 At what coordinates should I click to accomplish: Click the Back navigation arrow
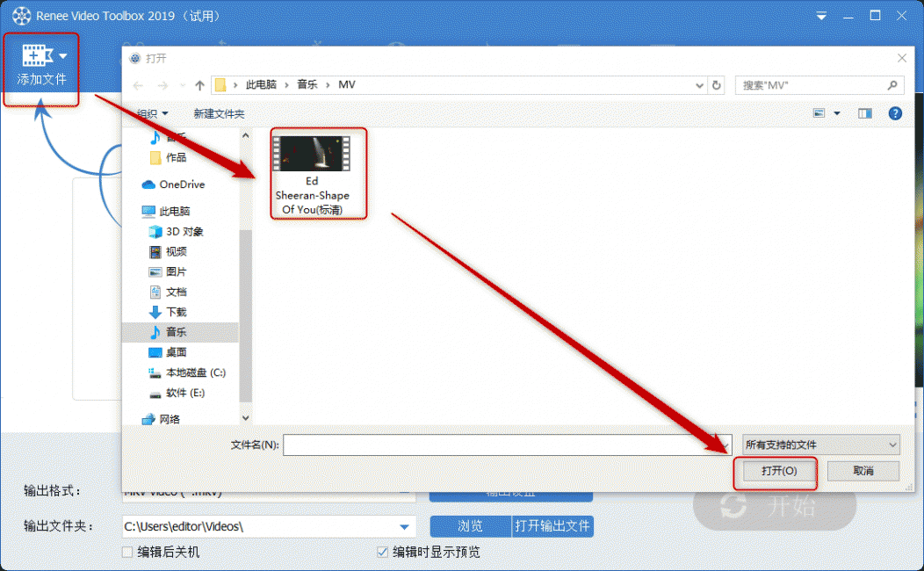coord(139,86)
